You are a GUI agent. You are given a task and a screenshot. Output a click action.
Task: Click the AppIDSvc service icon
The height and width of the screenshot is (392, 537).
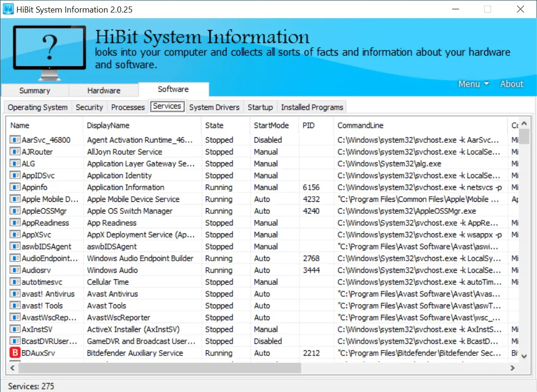(15, 175)
